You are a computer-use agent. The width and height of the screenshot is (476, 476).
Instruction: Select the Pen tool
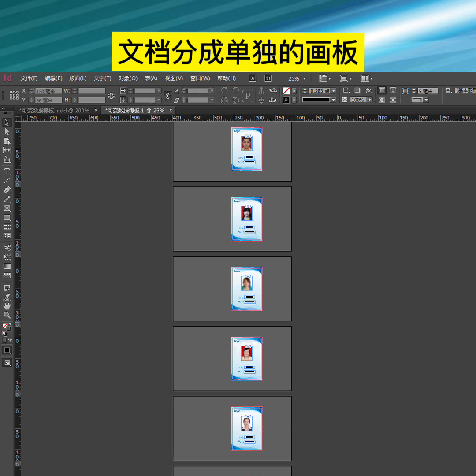click(7, 190)
